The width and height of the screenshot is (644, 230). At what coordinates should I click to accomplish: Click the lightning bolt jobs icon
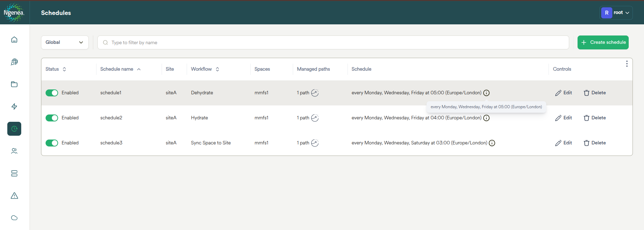14,106
